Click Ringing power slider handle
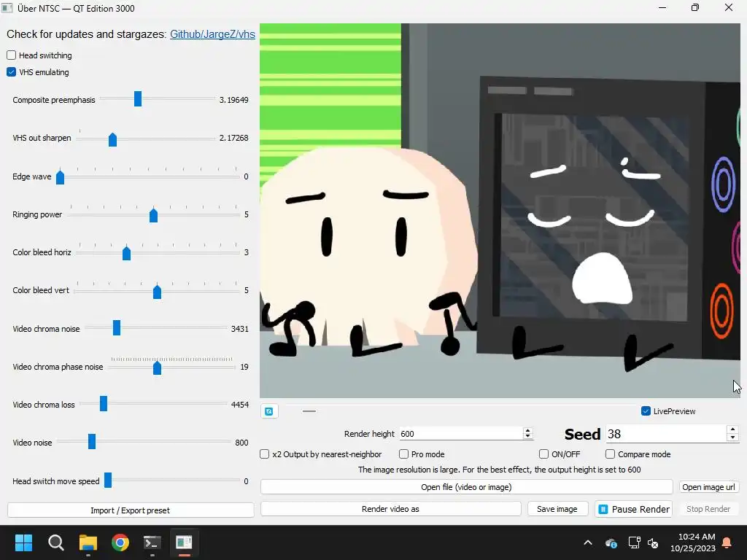747x560 pixels. [153, 215]
